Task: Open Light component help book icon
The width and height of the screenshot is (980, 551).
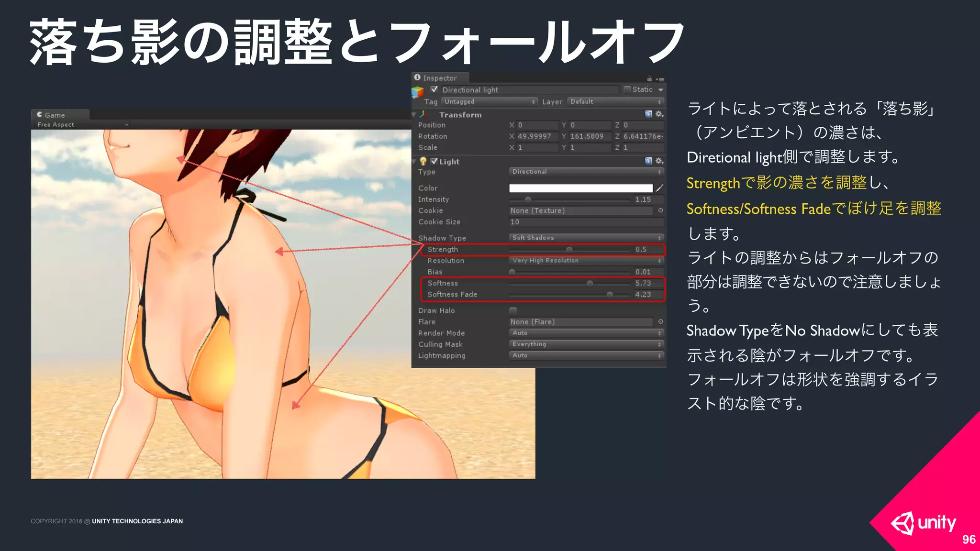Action: tap(648, 161)
